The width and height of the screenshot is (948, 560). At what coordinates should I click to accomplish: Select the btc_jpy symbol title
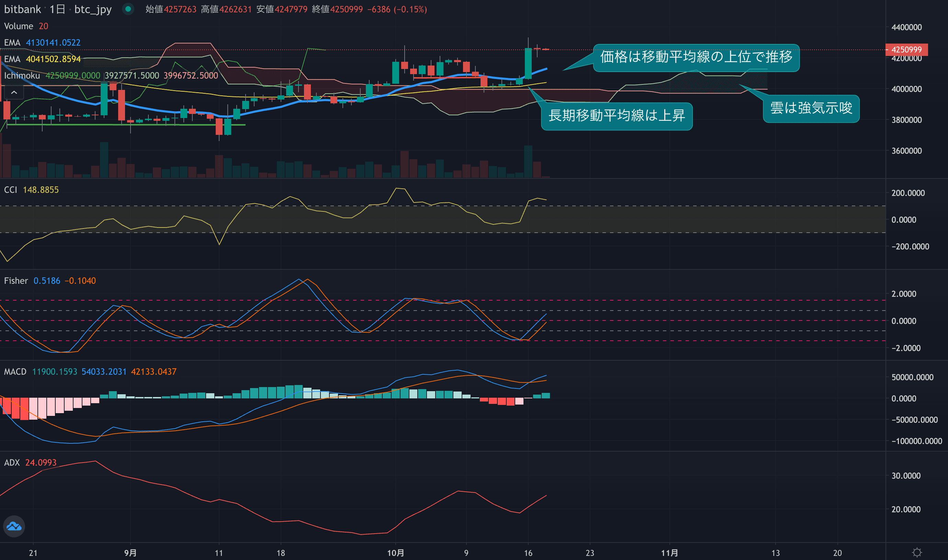(93, 9)
